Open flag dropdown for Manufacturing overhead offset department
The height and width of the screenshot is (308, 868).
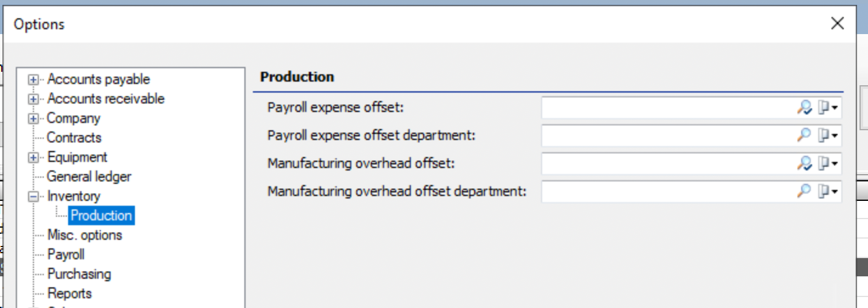[828, 191]
